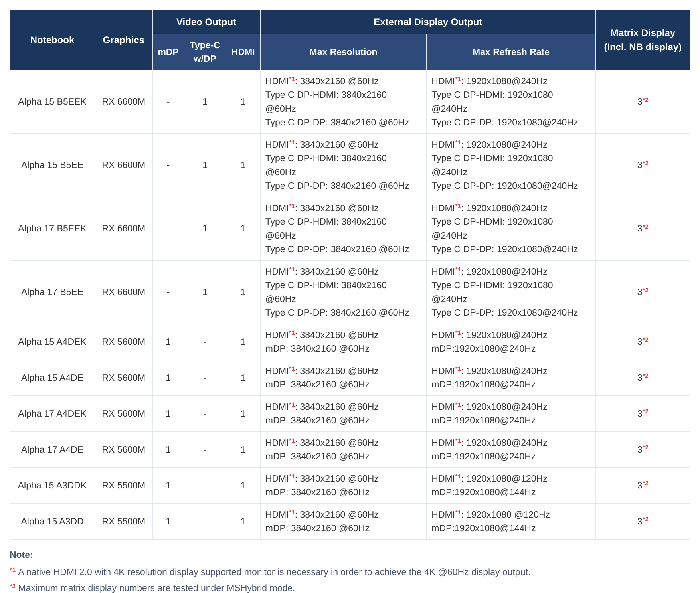Select the footnote about native HDMI 2.0
Viewport: 700px width, 593px height.
(270, 572)
